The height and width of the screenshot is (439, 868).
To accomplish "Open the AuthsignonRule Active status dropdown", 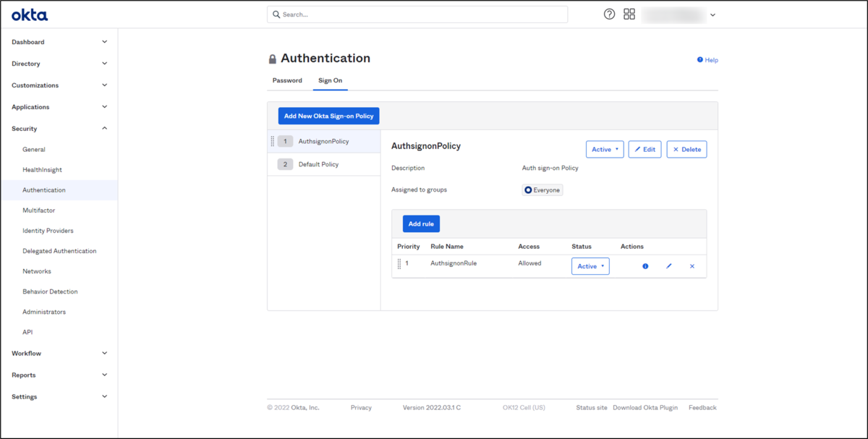I will coord(590,266).
